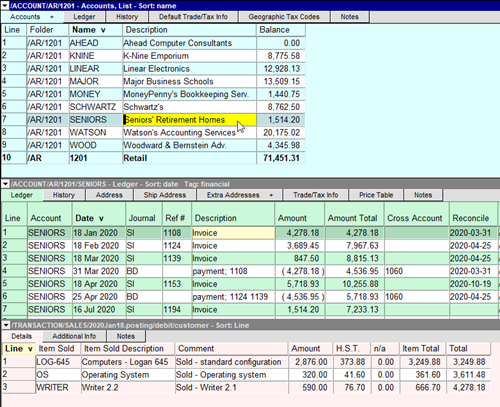This screenshot has width=500, height=407.
Task: Select Watson's Accounting Services description
Action: coord(189,133)
